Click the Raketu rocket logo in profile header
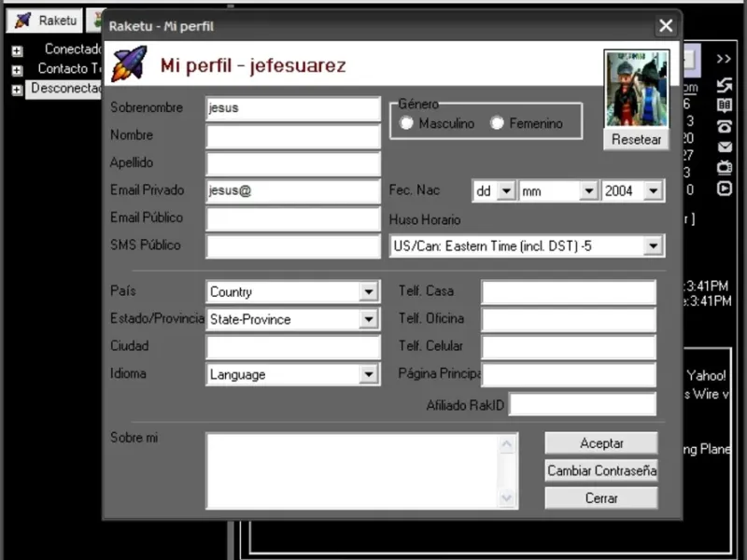The image size is (747, 560). click(129, 63)
